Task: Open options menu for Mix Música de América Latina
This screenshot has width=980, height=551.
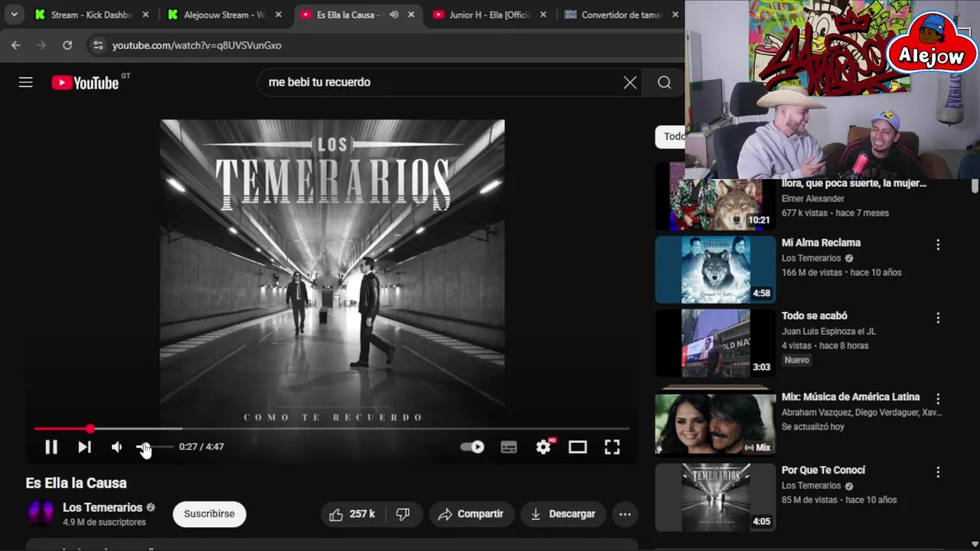Action: [938, 399]
